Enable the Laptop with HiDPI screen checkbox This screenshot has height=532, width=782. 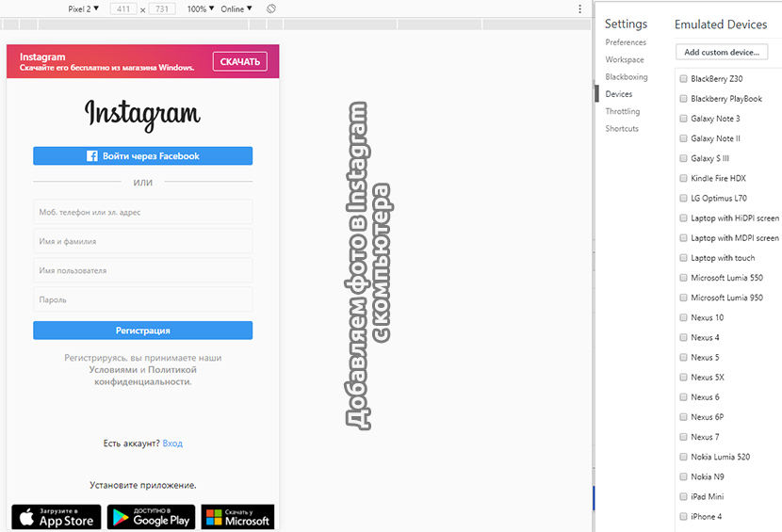[x=683, y=218]
